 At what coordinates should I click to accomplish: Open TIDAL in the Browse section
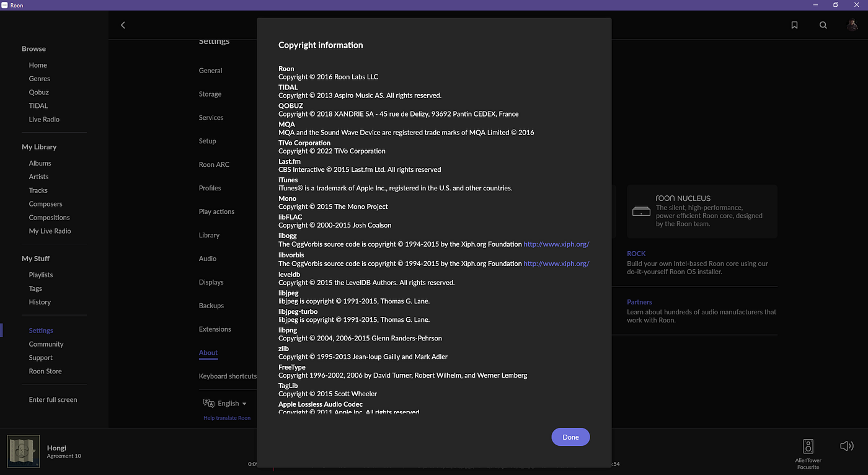tap(38, 106)
